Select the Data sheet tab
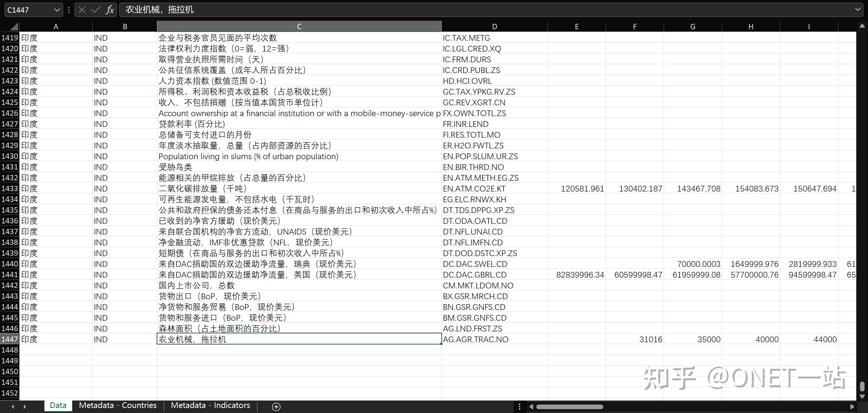 click(58, 405)
